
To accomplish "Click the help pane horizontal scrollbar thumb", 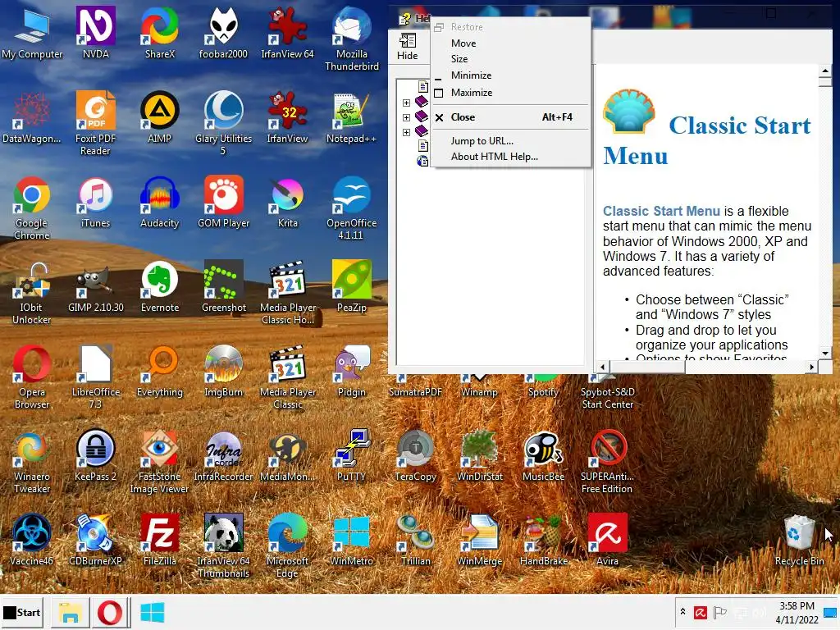I will tap(647, 367).
